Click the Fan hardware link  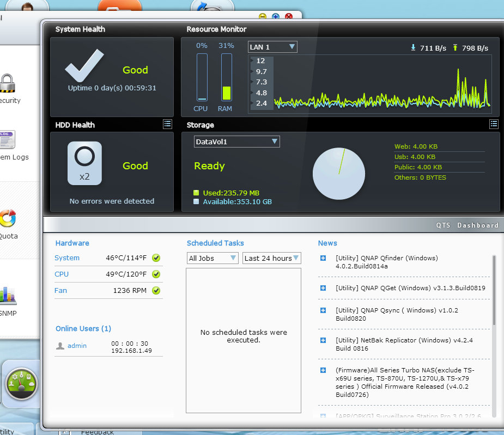tap(60, 291)
